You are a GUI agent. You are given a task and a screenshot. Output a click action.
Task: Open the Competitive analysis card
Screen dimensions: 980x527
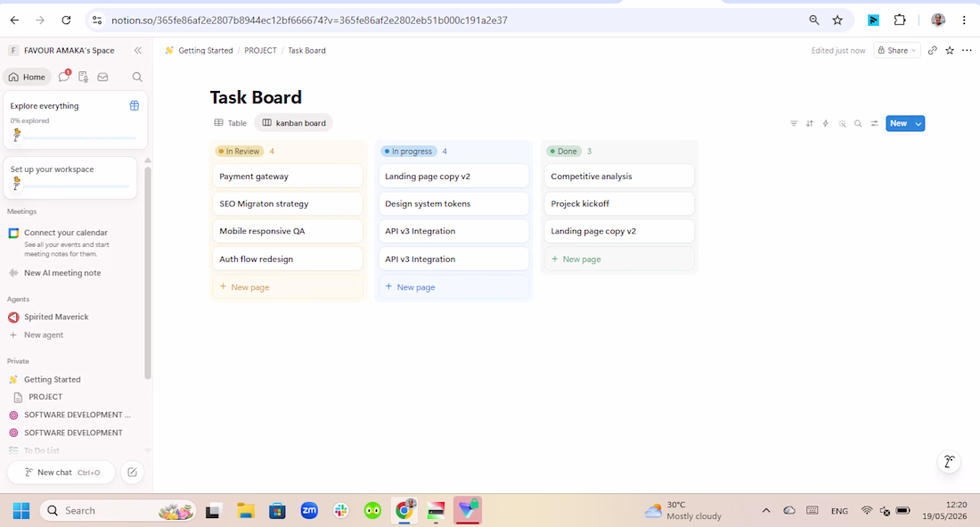tap(619, 176)
